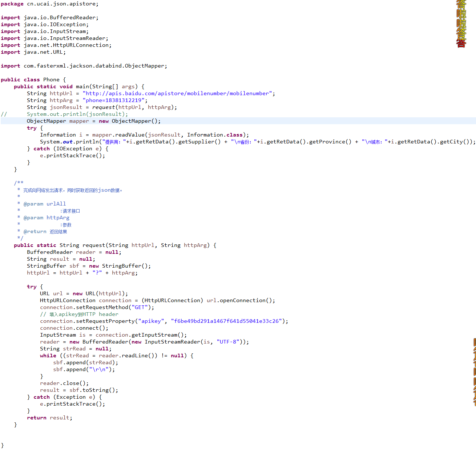
Task: Click the return result statement
Action: coord(49,418)
